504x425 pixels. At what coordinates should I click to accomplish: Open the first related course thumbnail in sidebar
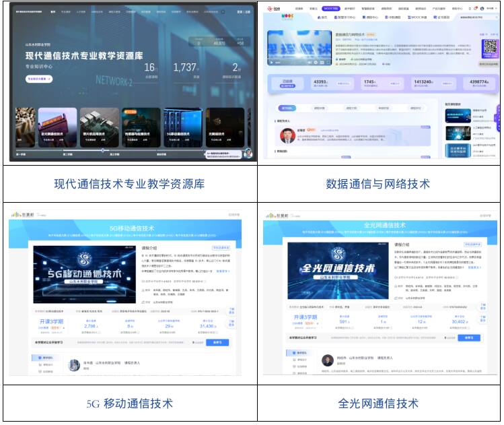(x=459, y=116)
